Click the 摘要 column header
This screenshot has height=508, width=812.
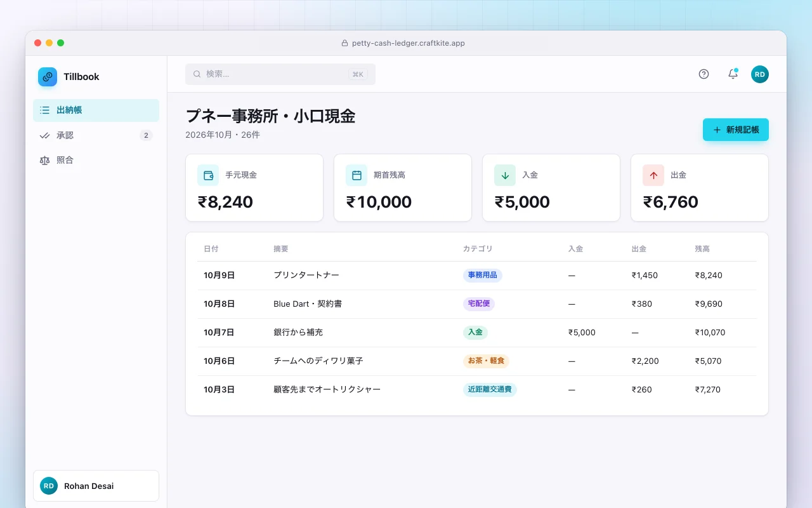tap(281, 249)
